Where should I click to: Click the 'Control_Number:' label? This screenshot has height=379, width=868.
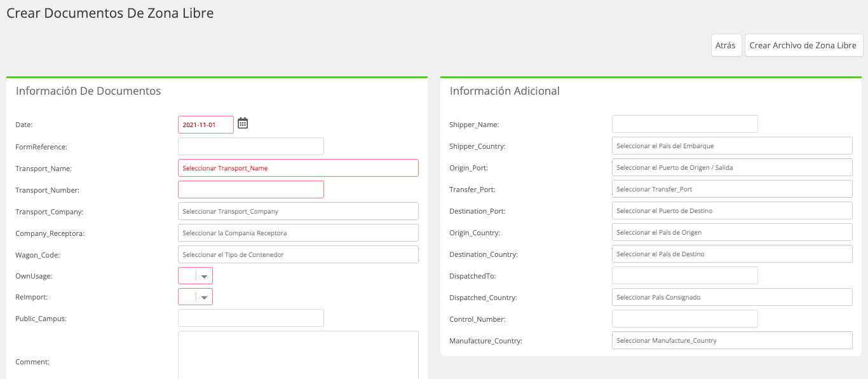coord(477,319)
